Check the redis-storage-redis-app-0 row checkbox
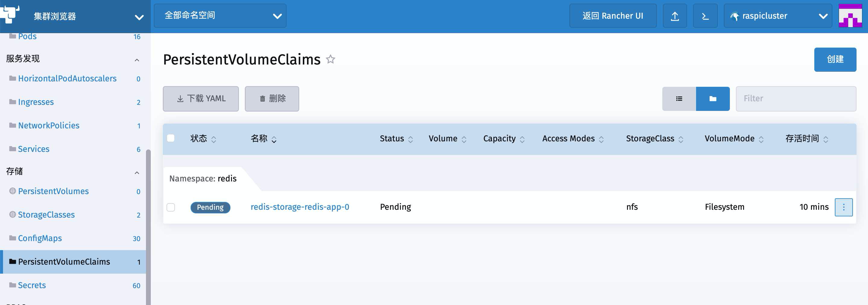868x305 pixels. (171, 207)
